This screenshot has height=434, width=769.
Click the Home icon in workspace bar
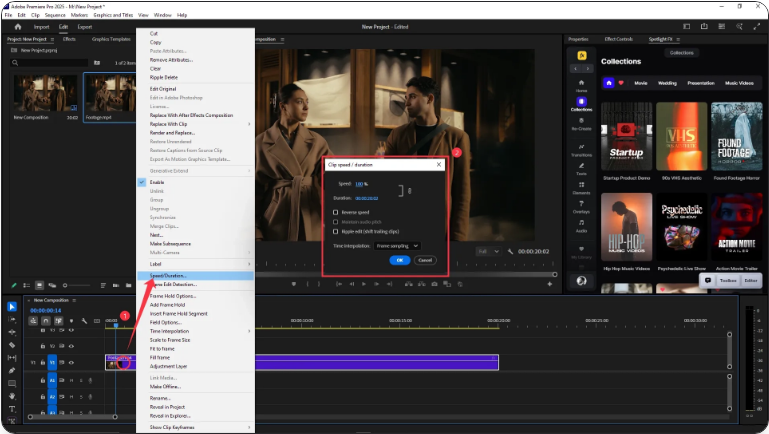tap(17, 27)
